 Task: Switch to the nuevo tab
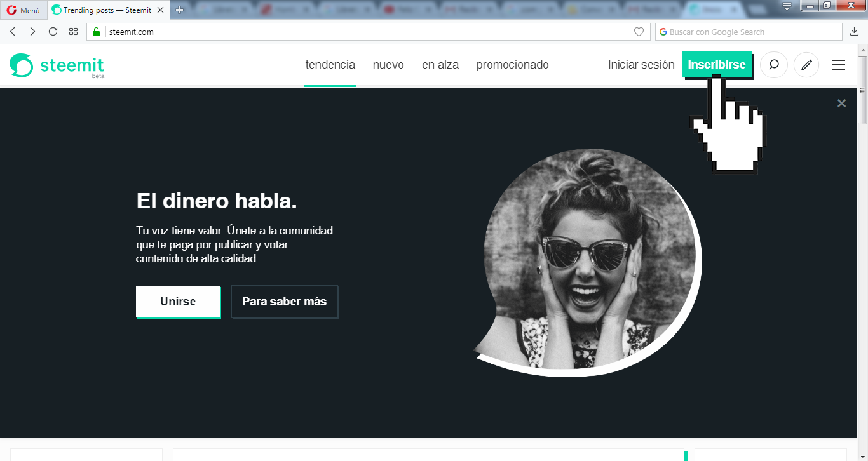pyautogui.click(x=388, y=65)
